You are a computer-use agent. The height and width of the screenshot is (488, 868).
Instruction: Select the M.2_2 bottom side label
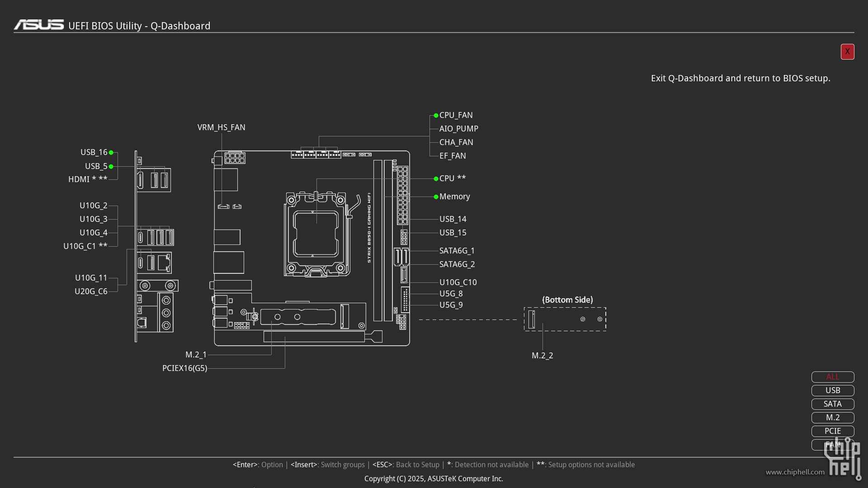coord(542,356)
